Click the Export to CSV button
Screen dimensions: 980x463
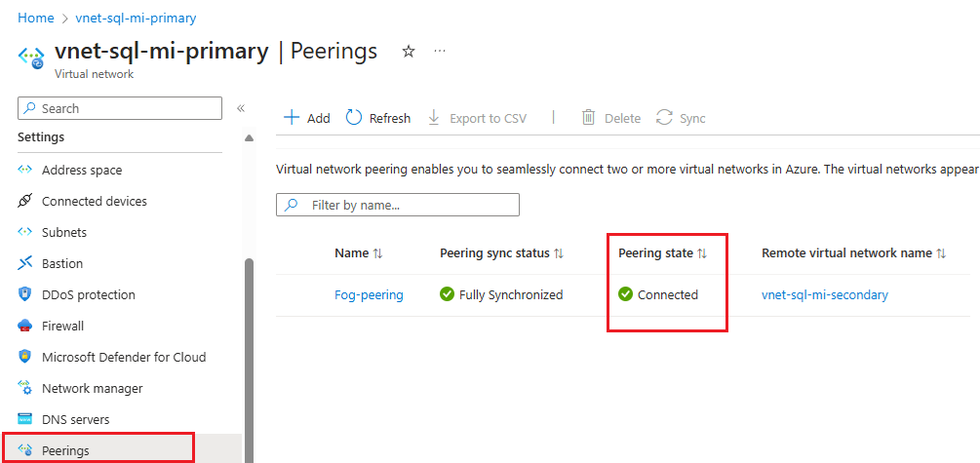point(477,118)
